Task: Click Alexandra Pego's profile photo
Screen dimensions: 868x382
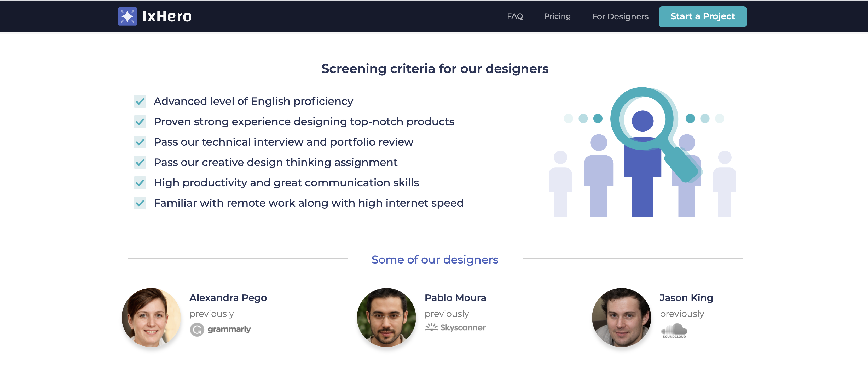Action: pyautogui.click(x=151, y=317)
